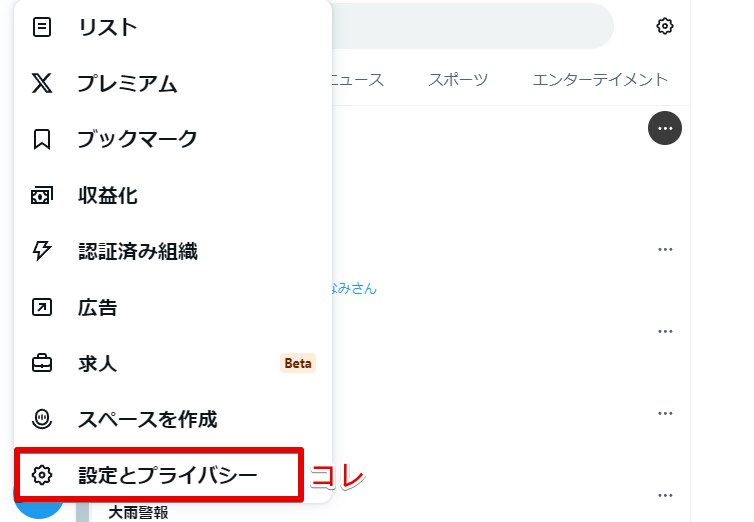Viewport: 754px width, 522px height.
Task: Open 設定とプライバシー menu entry
Action: [x=167, y=475]
